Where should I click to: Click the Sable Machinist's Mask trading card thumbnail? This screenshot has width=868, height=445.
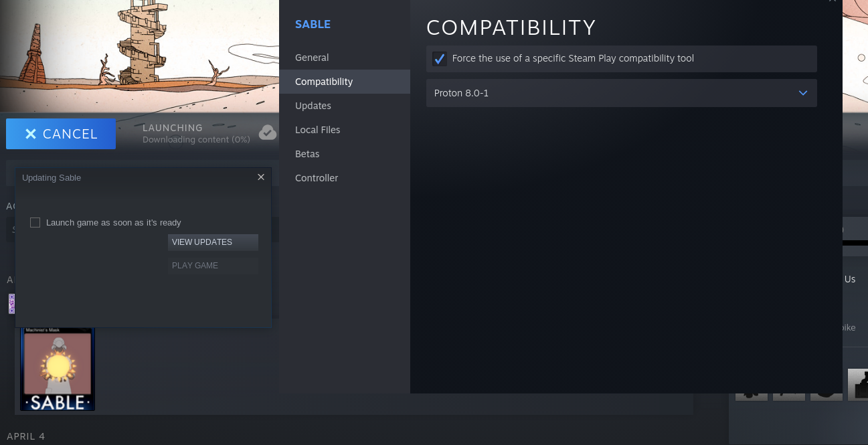58,369
